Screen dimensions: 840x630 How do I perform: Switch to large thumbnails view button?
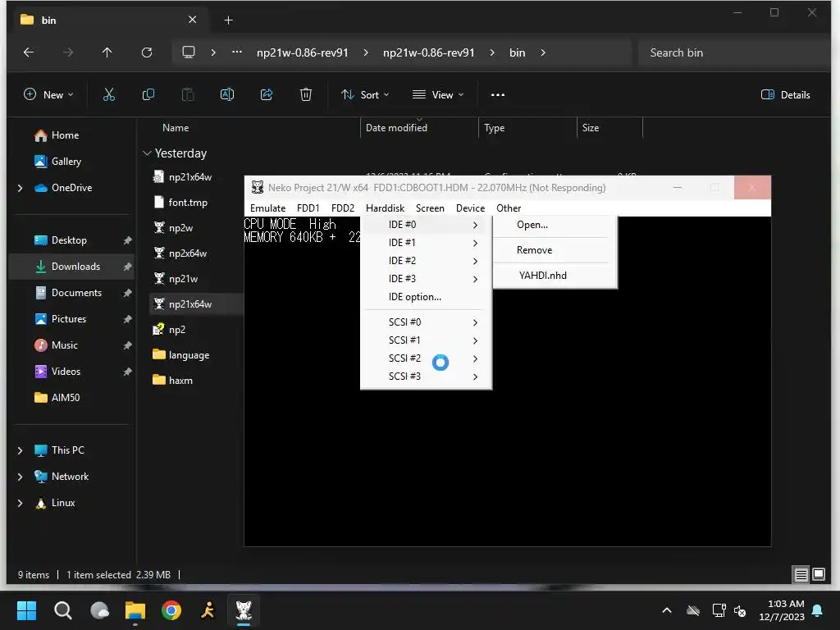819,574
